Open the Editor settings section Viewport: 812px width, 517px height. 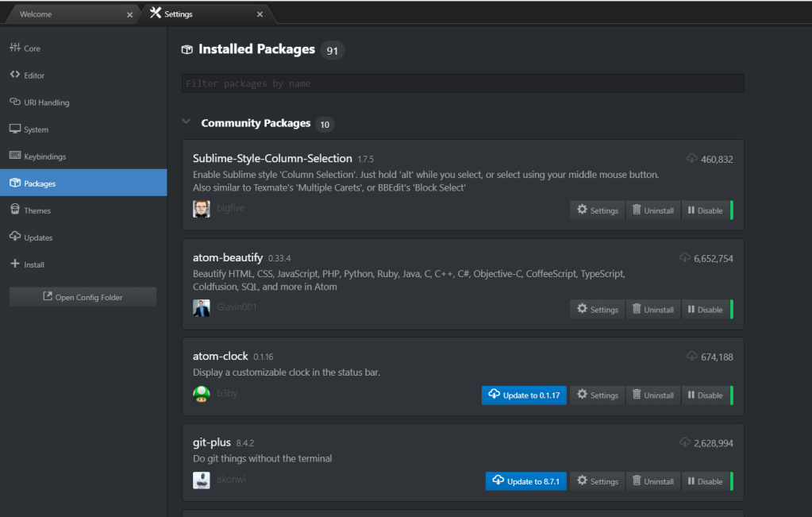tap(34, 75)
